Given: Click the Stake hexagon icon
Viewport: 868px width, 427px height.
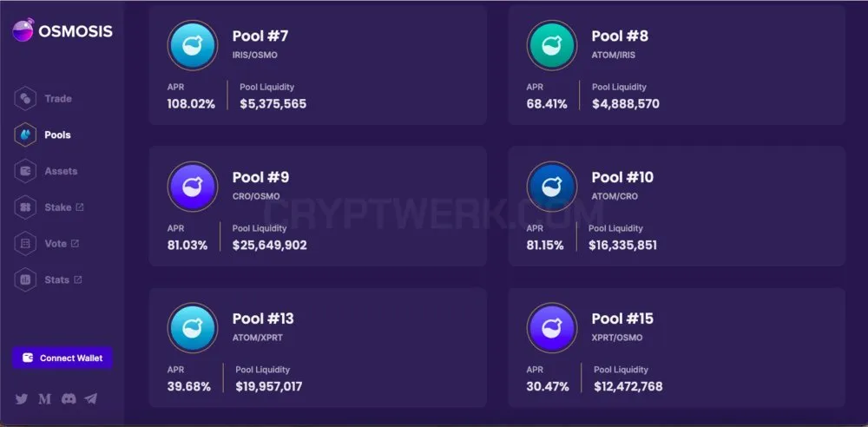Looking at the screenshot, I should pyautogui.click(x=25, y=207).
